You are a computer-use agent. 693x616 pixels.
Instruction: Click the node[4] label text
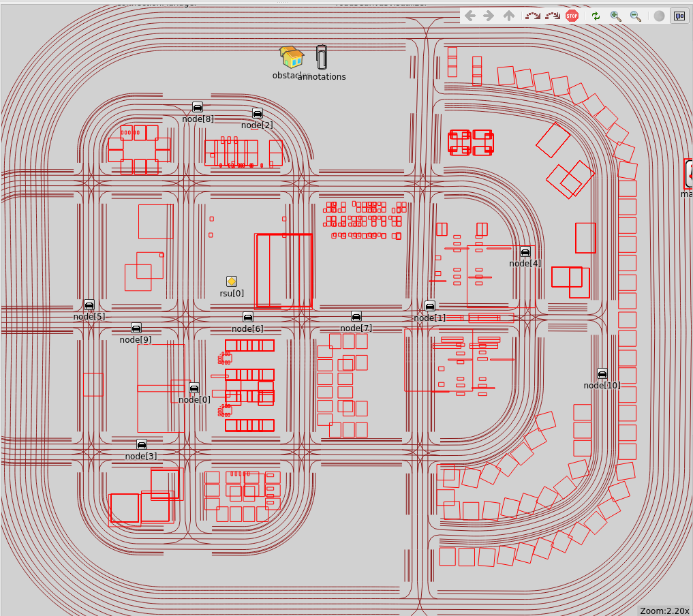tap(525, 264)
